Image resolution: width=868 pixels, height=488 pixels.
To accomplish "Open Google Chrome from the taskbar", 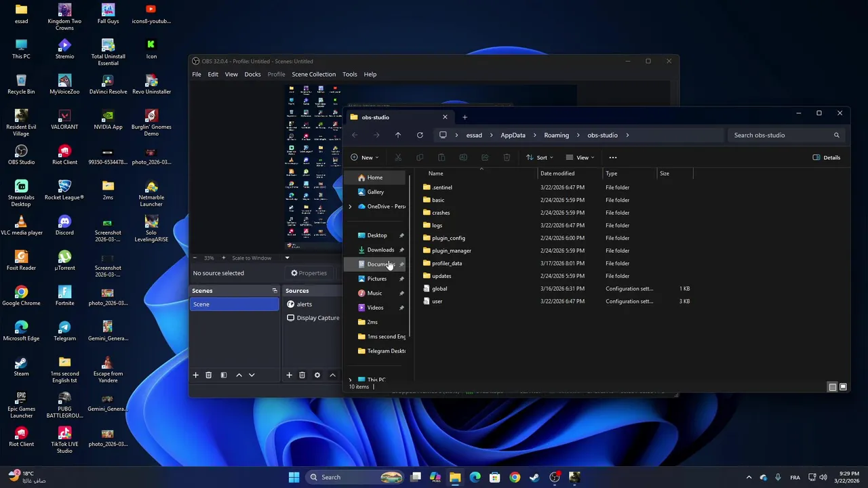I will pyautogui.click(x=515, y=477).
